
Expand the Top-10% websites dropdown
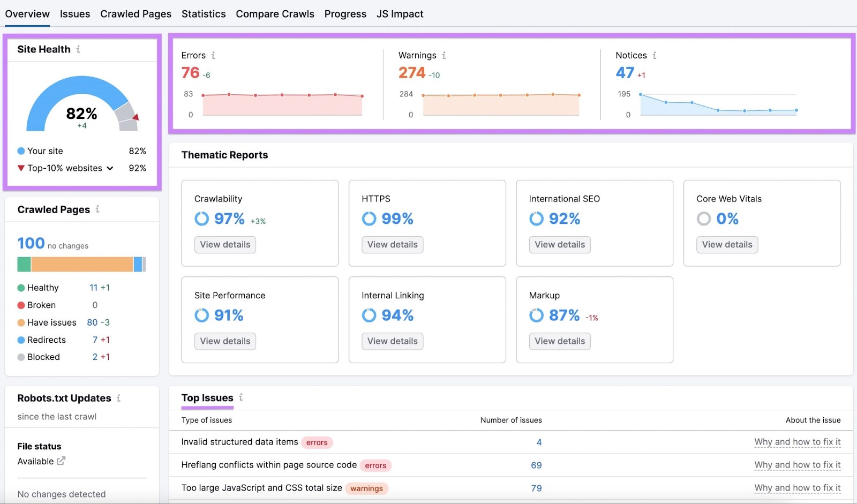(x=110, y=168)
